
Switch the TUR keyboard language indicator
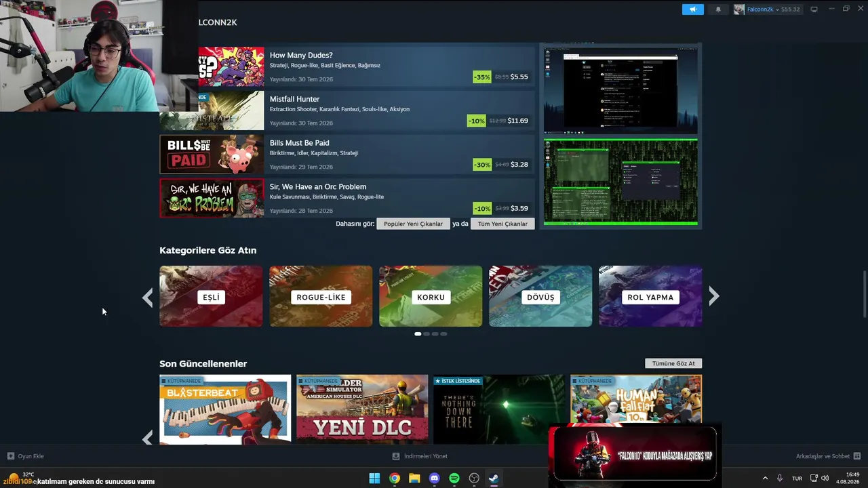tap(797, 479)
